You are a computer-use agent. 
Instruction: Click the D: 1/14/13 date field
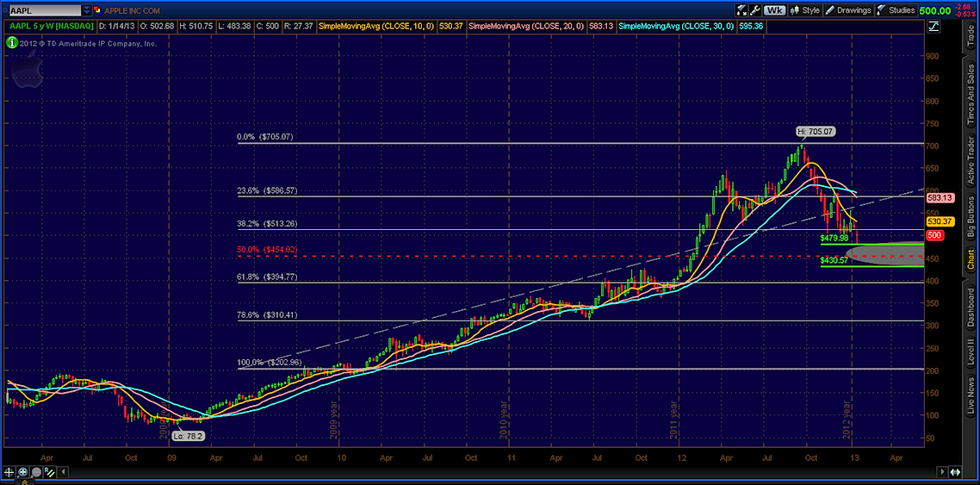click(x=116, y=26)
